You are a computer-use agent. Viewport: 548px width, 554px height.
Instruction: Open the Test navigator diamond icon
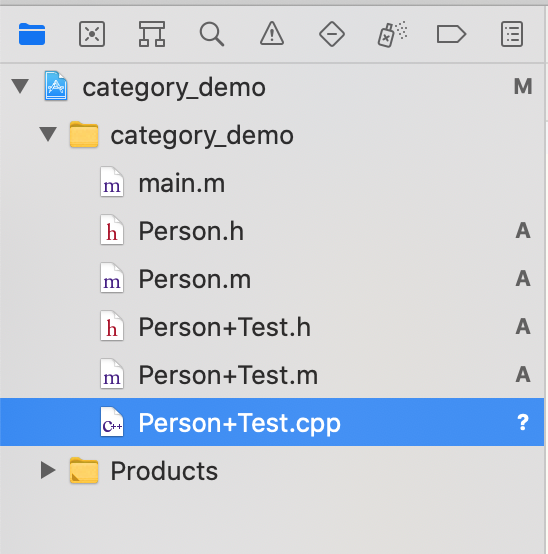pyautogui.click(x=332, y=34)
